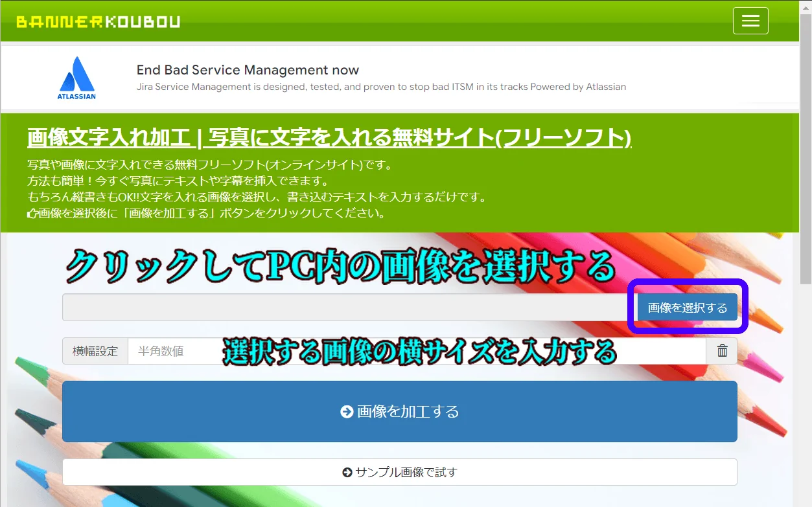Click the BANNERKOUBOU site logo
The image size is (812, 507).
(x=99, y=22)
